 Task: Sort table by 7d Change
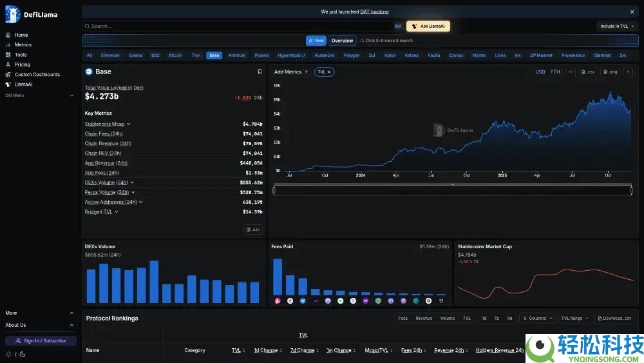(305, 350)
